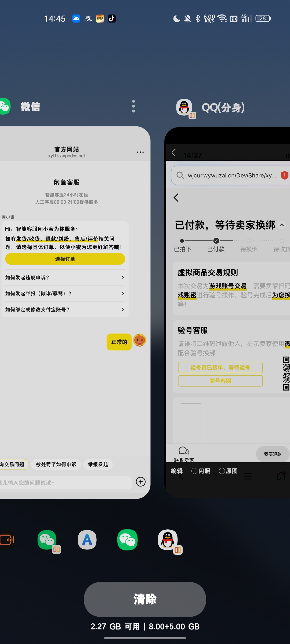Select the 举报发起 quick chip
This screenshot has height=644, width=290.
[98, 464]
